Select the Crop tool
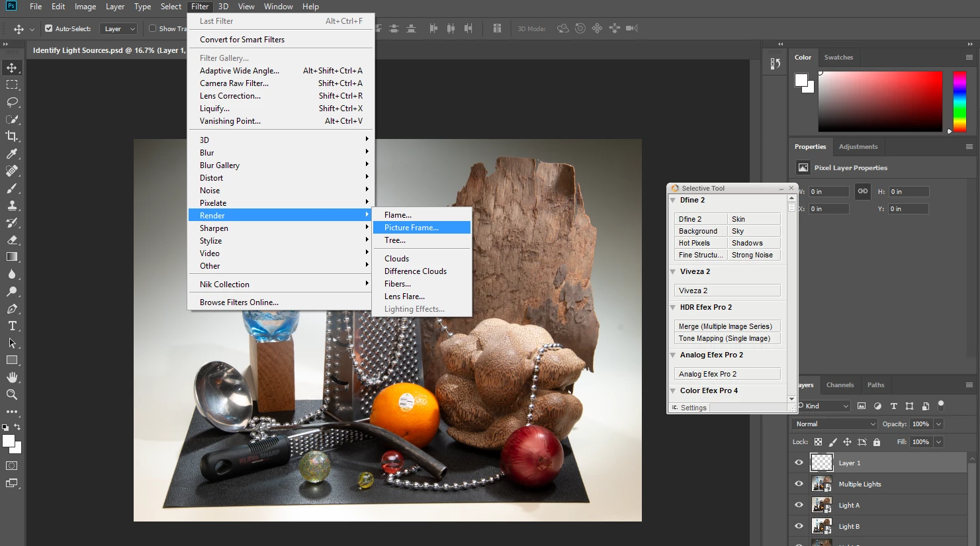Screen dimensions: 980x546 pos(12,136)
